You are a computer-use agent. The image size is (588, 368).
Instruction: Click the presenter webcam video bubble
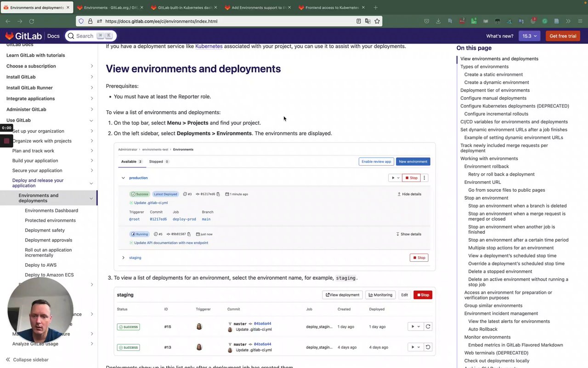(x=40, y=310)
